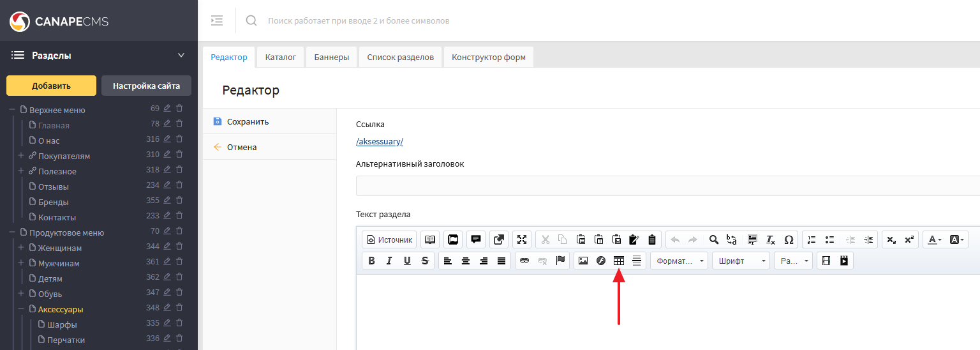Insert a hyperlink via the link icon
This screenshot has height=350, width=980.
click(x=524, y=261)
